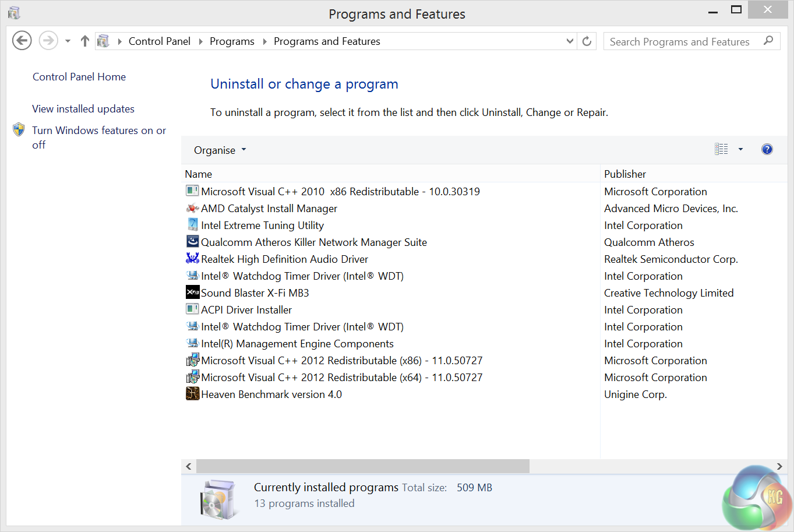Go back using the Back arrow button
The height and width of the screenshot is (532, 794).
tap(22, 41)
